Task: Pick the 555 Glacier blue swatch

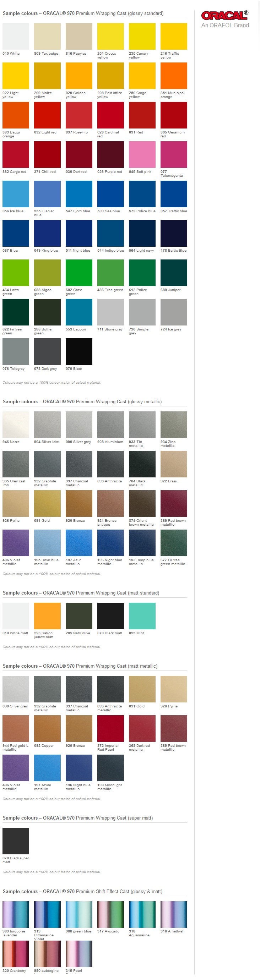Action: point(47,194)
